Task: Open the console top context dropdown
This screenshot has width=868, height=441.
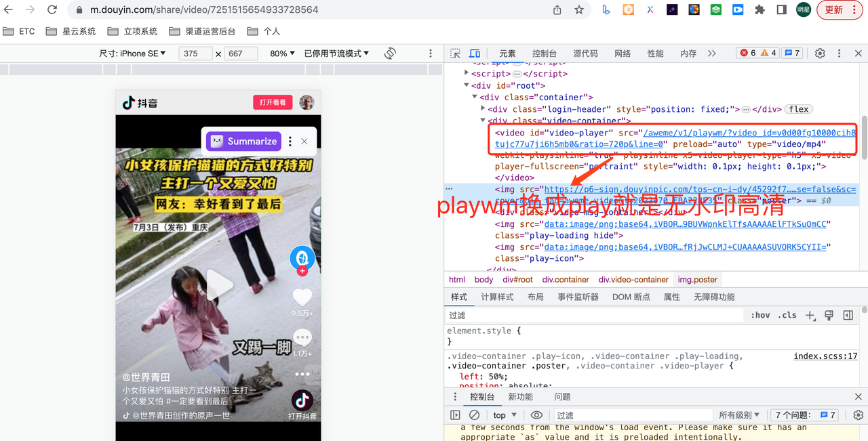Action: pyautogui.click(x=505, y=415)
